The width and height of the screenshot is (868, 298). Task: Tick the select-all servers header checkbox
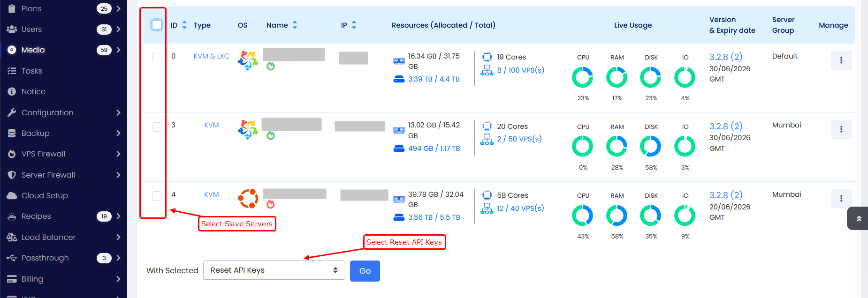[x=157, y=25]
